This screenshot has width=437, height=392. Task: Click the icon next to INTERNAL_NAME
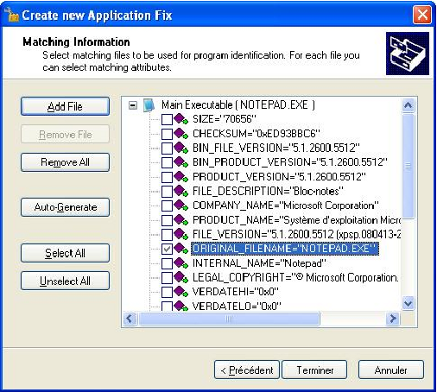coord(181,263)
